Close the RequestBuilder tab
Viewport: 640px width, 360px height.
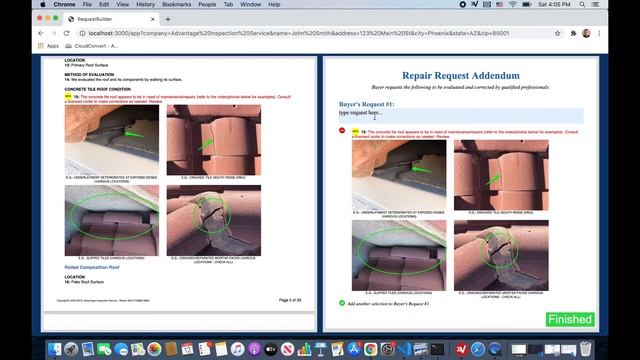[x=153, y=19]
